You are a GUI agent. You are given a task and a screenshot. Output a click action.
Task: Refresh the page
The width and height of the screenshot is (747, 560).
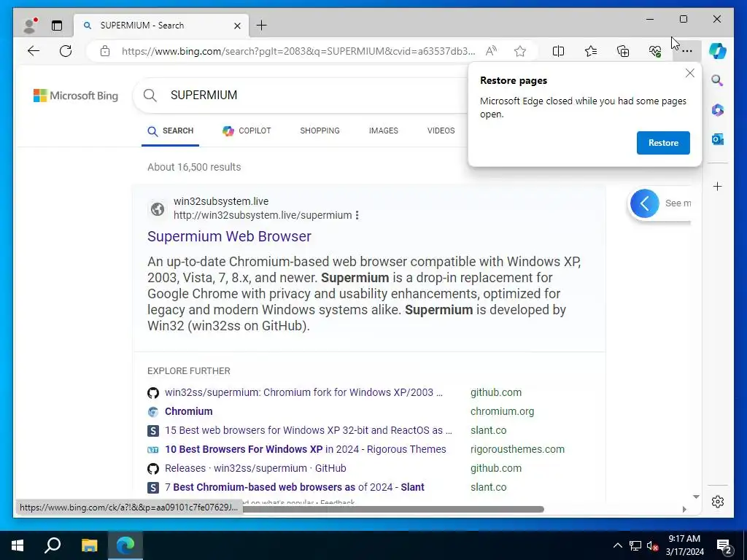pyautogui.click(x=66, y=51)
